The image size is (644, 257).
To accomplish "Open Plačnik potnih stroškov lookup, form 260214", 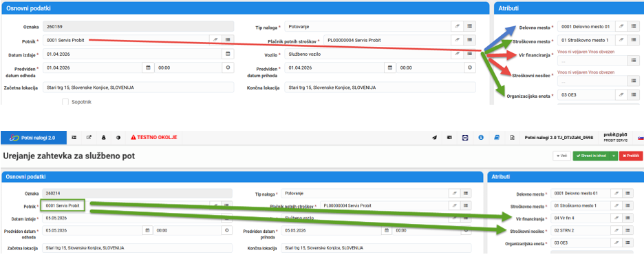I will point(465,205).
